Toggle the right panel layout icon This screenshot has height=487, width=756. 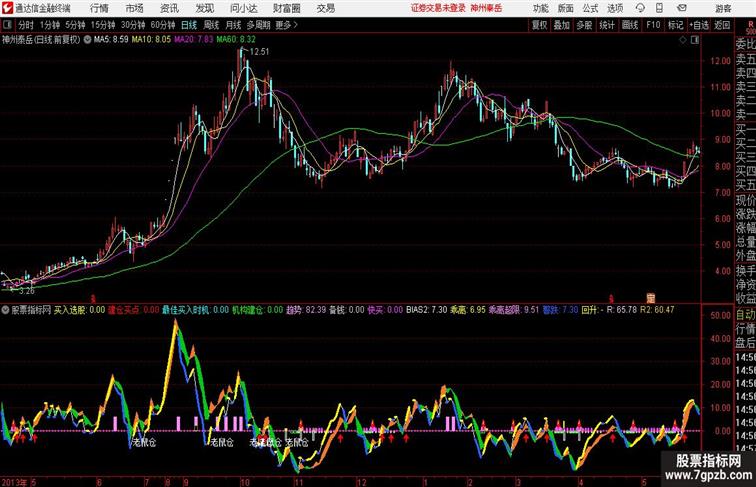(x=695, y=41)
